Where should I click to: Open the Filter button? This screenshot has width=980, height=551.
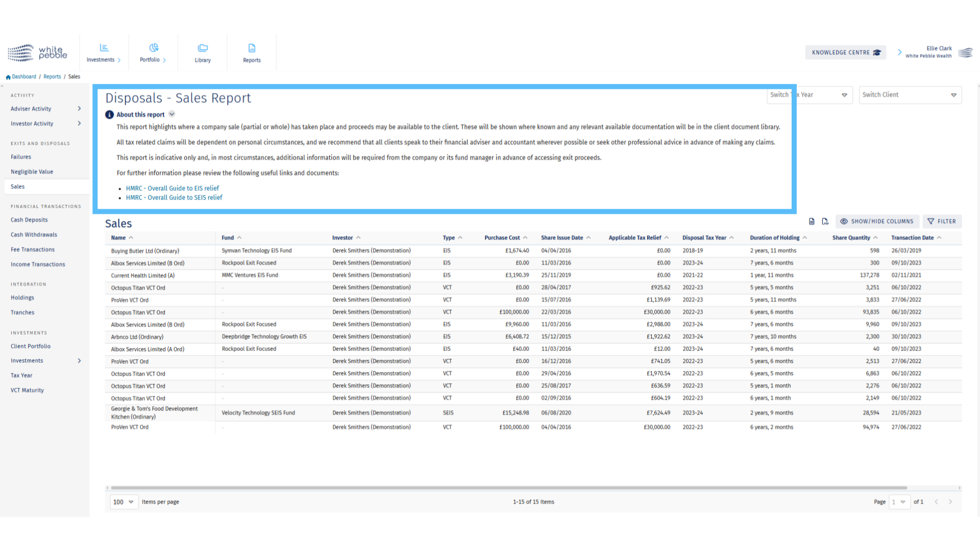tap(942, 221)
